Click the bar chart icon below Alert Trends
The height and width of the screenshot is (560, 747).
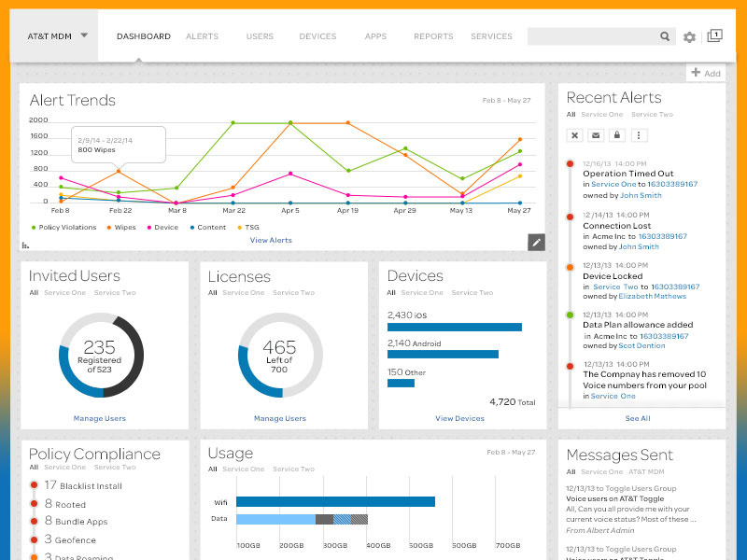coord(24,243)
